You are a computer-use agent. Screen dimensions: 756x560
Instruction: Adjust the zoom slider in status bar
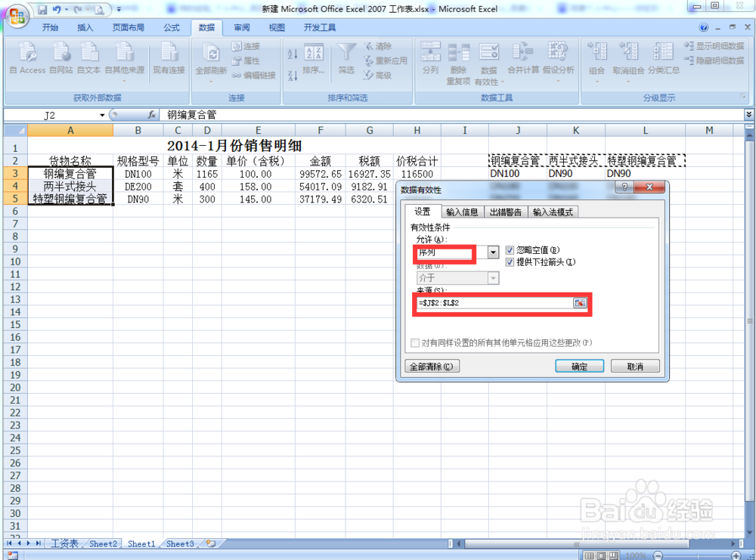697,555
